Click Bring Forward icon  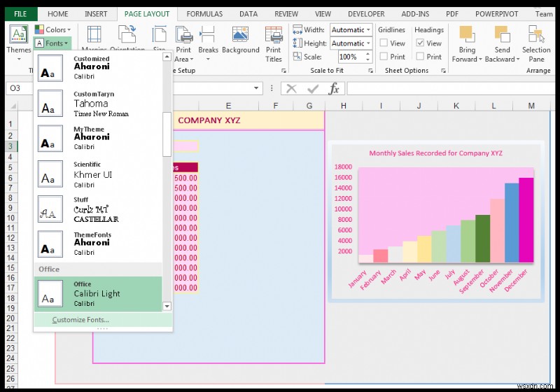point(467,34)
